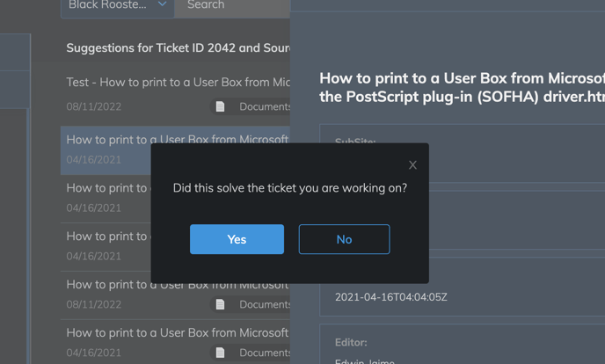
Task: Click document icon in lower 08/11/2022 row
Action: point(220,304)
